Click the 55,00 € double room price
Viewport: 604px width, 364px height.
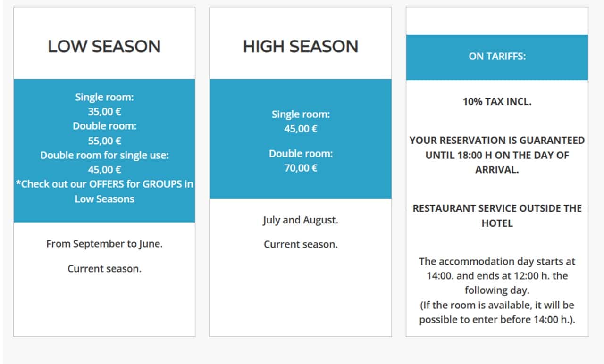coord(104,141)
